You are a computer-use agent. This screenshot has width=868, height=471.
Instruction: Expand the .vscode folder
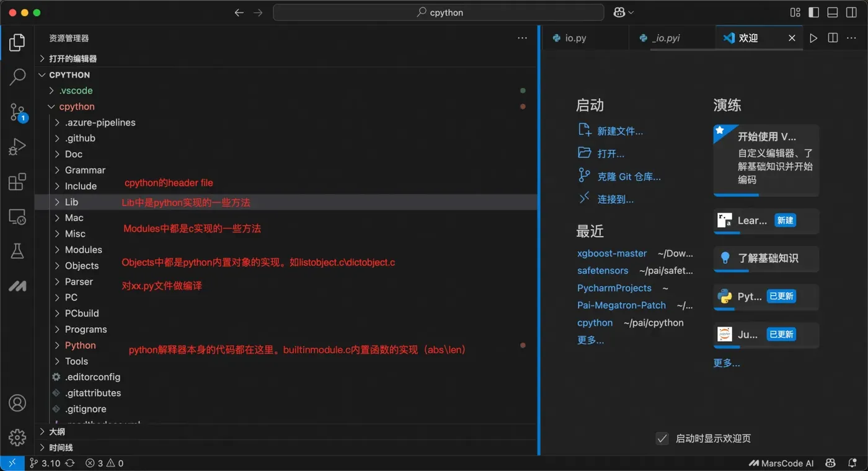286,90
